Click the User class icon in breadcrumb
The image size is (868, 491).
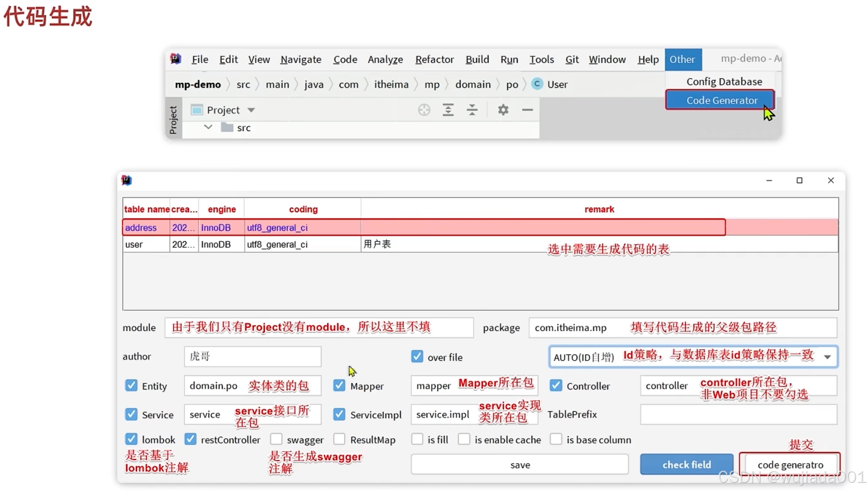(537, 84)
